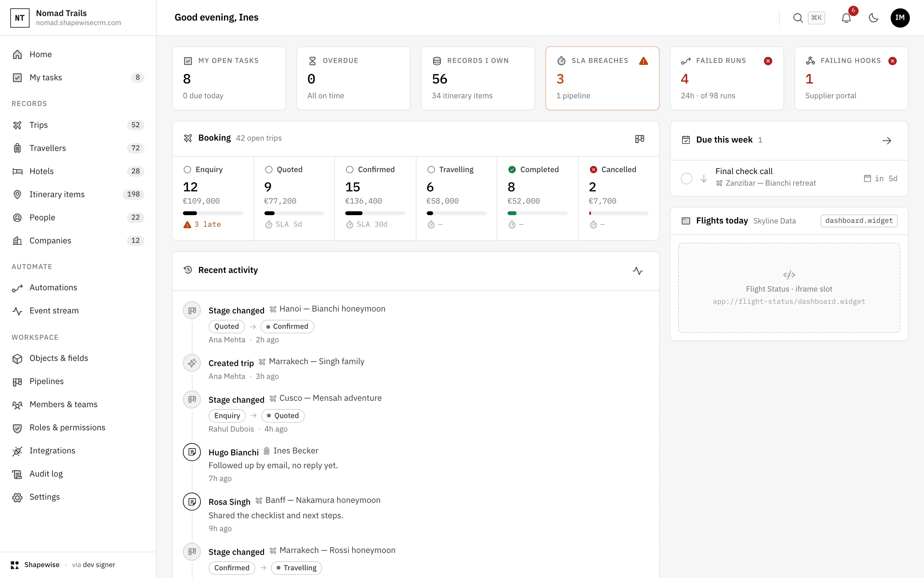The height and width of the screenshot is (578, 924).
Task: Open Cusco — Mensah adventure trip
Action: pos(326,398)
